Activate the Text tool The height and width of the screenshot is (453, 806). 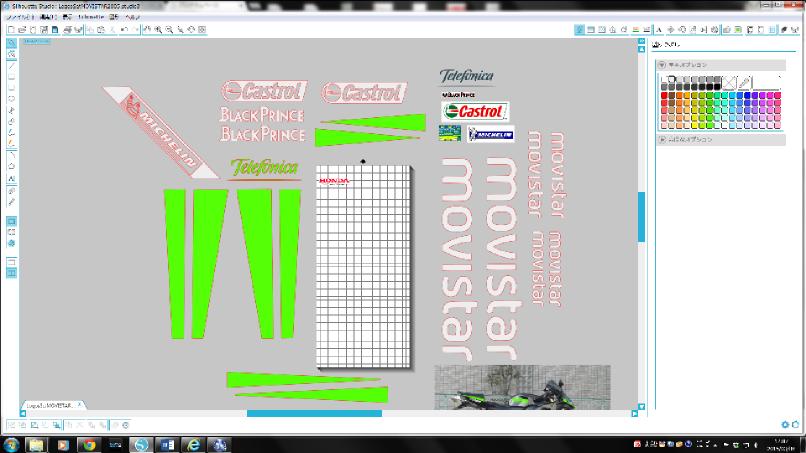coord(11,179)
